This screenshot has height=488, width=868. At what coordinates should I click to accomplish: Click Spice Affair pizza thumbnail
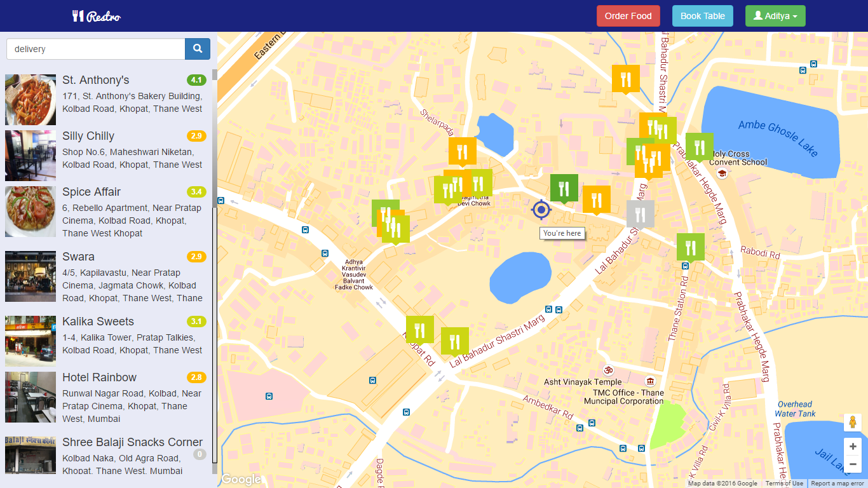pyautogui.click(x=31, y=212)
